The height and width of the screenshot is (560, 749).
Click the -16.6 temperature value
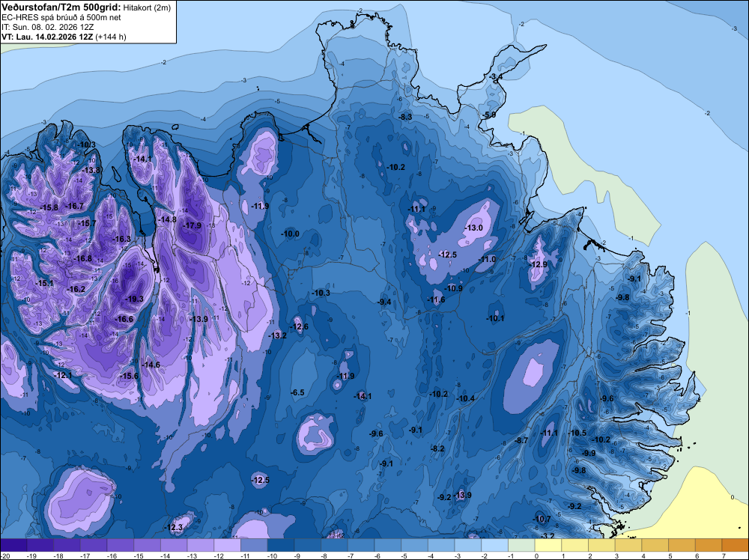(x=124, y=319)
